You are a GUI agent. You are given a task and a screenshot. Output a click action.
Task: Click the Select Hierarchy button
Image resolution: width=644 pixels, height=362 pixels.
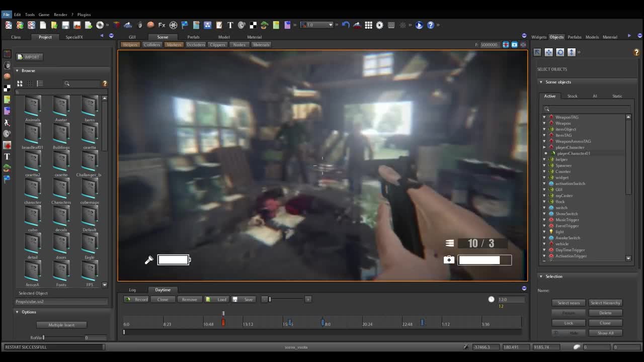pos(605,303)
